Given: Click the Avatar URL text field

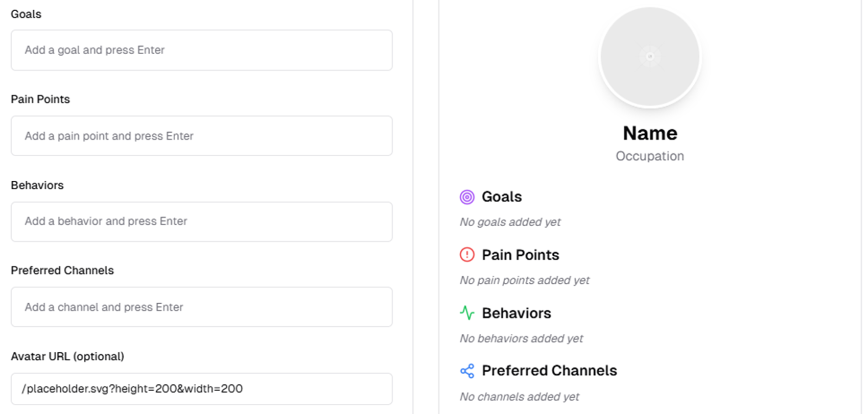Looking at the screenshot, I should pos(202,389).
